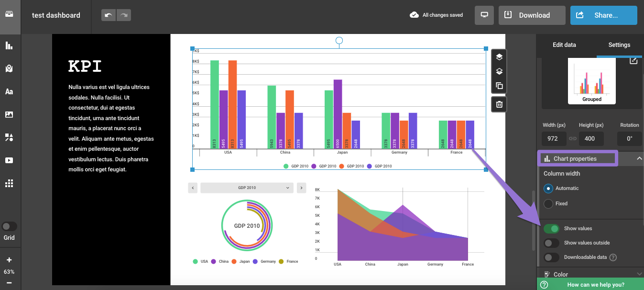Click the Download button
The width and height of the screenshot is (644, 290).
pyautogui.click(x=532, y=15)
